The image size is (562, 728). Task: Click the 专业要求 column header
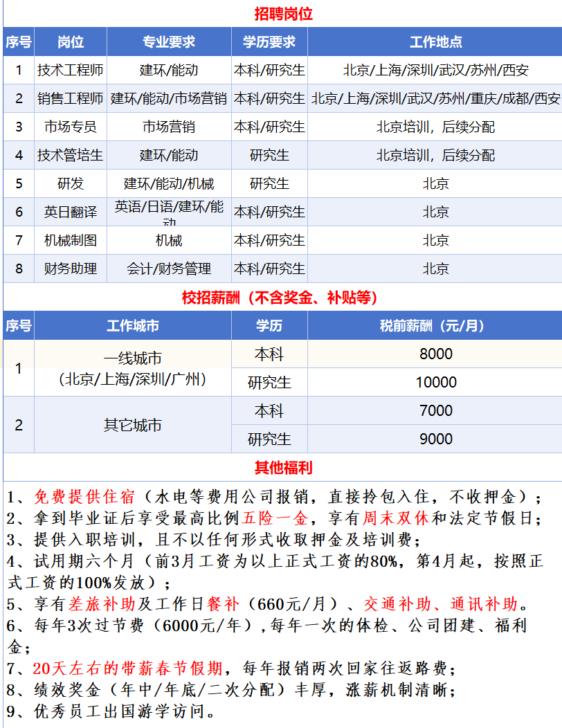click(169, 42)
